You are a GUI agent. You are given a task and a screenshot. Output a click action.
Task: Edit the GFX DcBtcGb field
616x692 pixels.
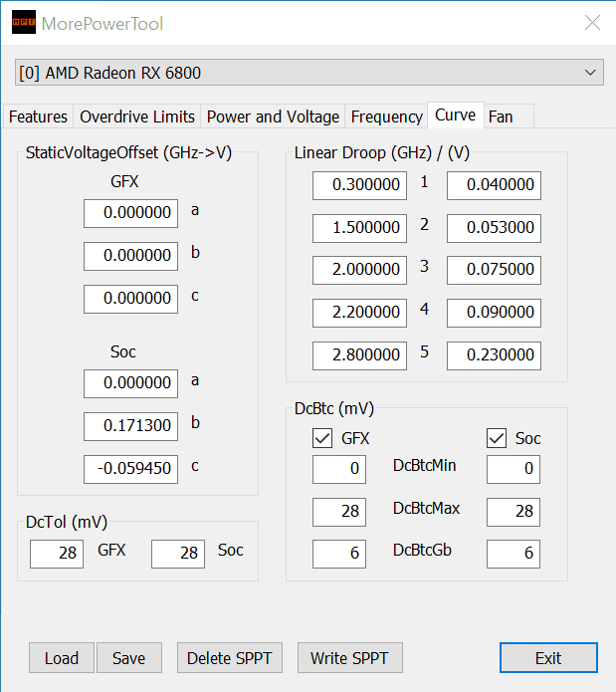click(x=339, y=554)
